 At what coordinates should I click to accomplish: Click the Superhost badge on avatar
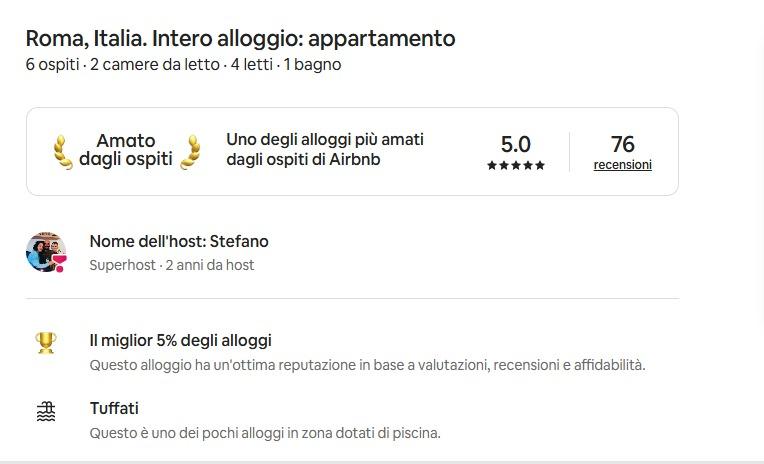59,263
